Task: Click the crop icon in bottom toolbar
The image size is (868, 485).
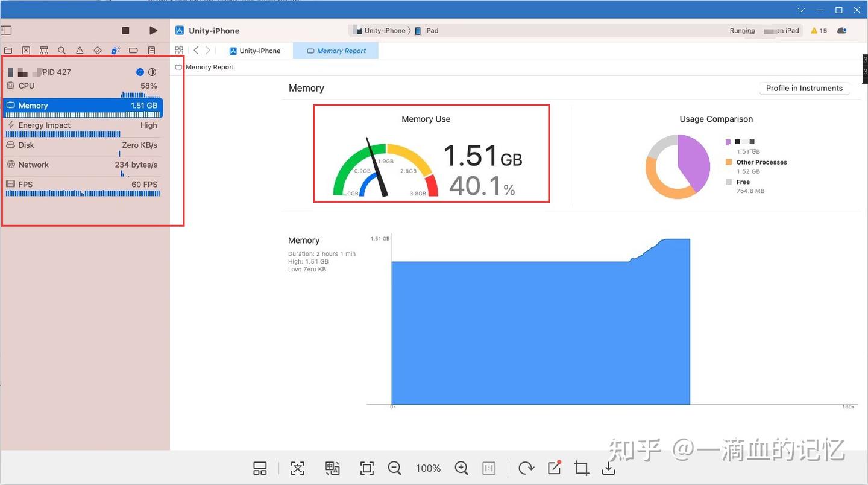Action: pos(580,468)
